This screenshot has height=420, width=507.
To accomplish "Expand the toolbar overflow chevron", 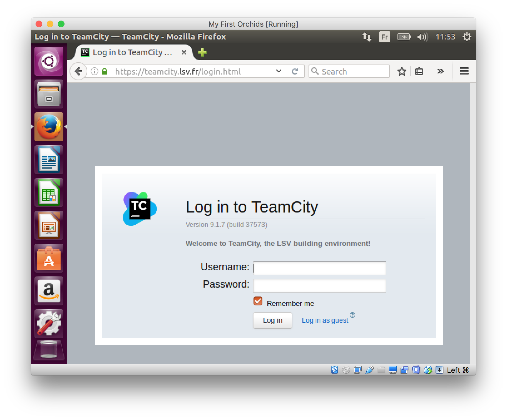I will [440, 71].
